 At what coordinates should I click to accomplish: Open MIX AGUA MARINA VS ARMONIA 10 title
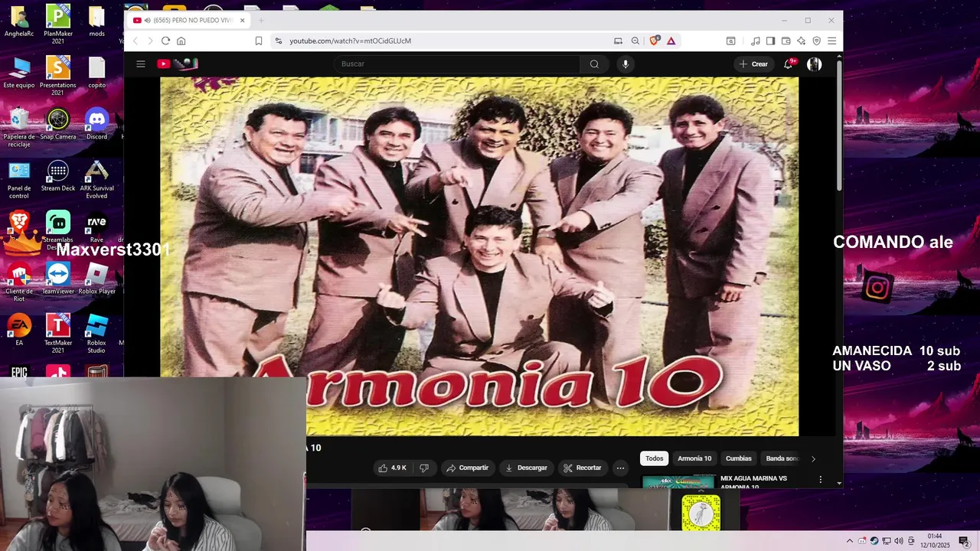coord(753,482)
